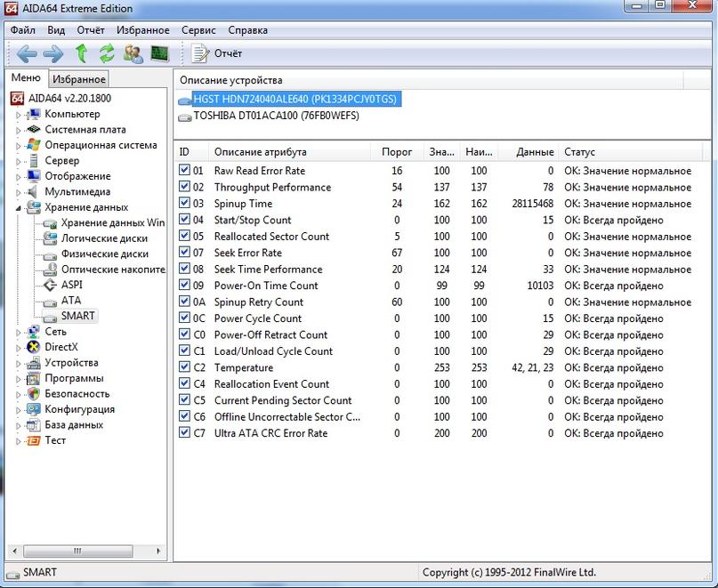Click the Безопасность shield icon
Viewport: 718px width, 588px height.
click(34, 394)
